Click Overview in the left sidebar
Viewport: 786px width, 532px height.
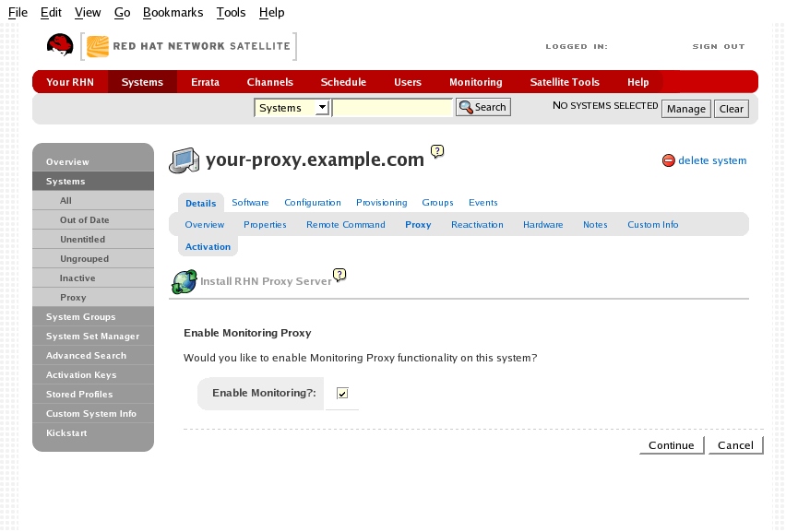93,161
